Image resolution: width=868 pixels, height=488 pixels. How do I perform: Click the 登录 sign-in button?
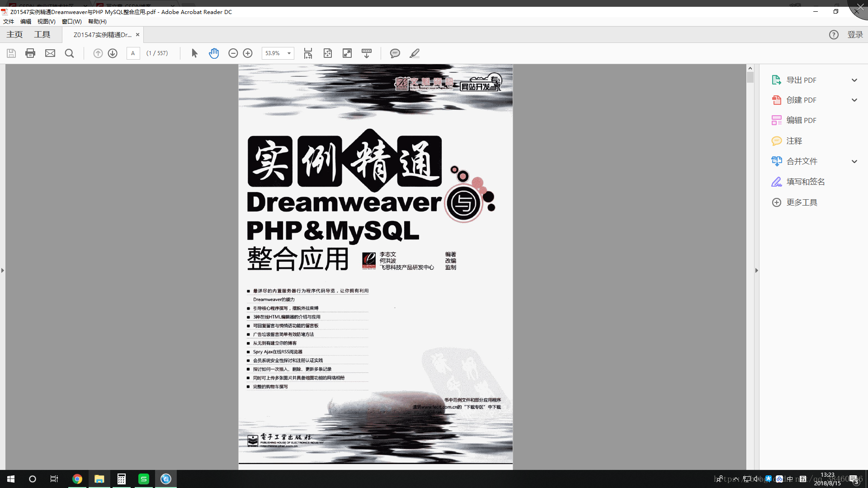855,35
